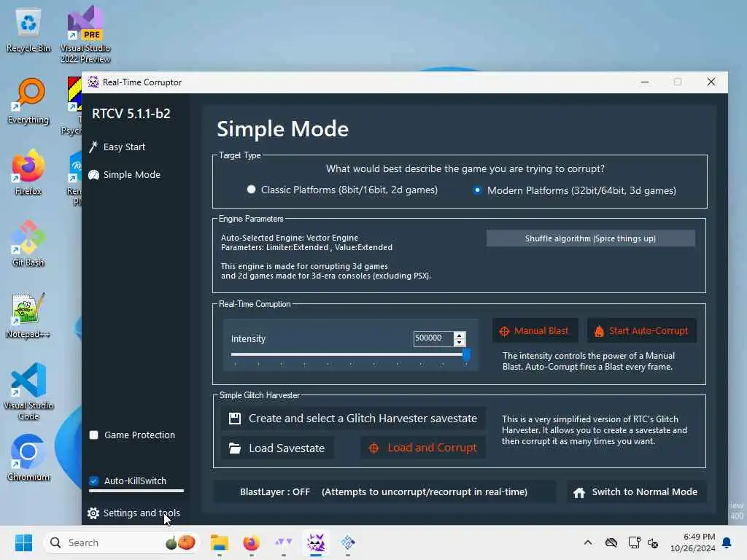Open Recycle Bin desktop icon
This screenshot has height=560, width=747.
point(28,31)
